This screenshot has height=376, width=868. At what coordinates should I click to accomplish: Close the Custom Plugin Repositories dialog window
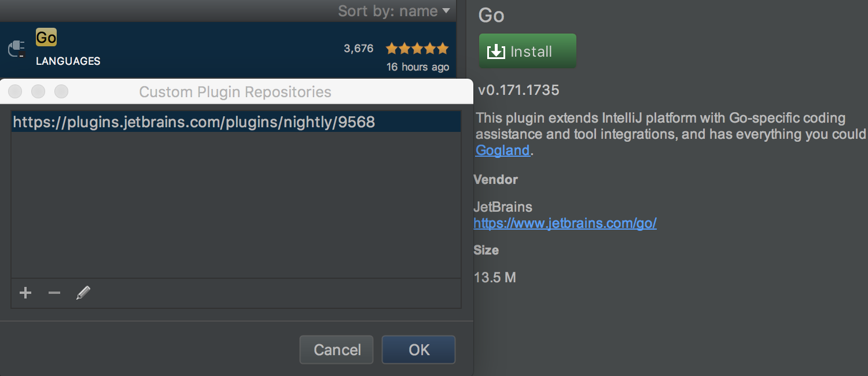coord(16,91)
